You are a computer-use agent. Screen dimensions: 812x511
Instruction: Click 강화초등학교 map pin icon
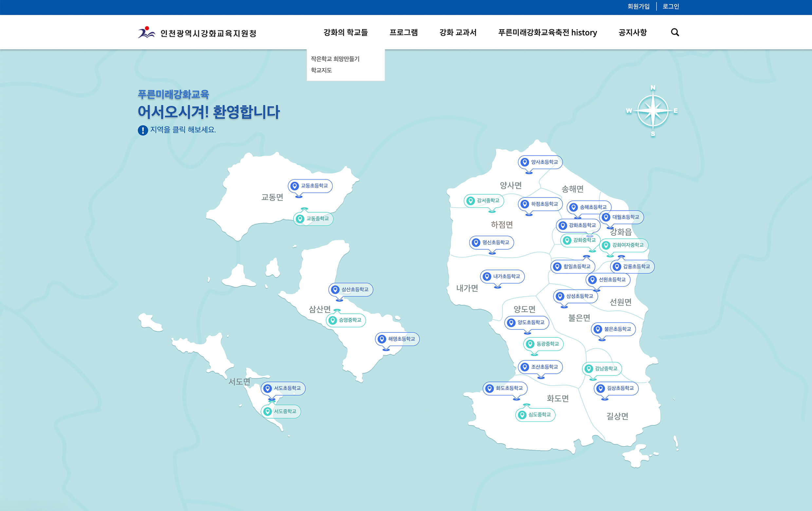click(563, 225)
